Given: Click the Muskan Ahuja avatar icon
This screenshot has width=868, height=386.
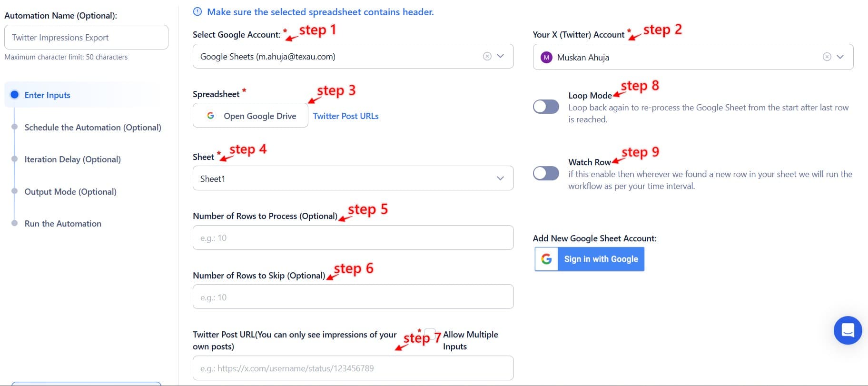Looking at the screenshot, I should [546, 57].
